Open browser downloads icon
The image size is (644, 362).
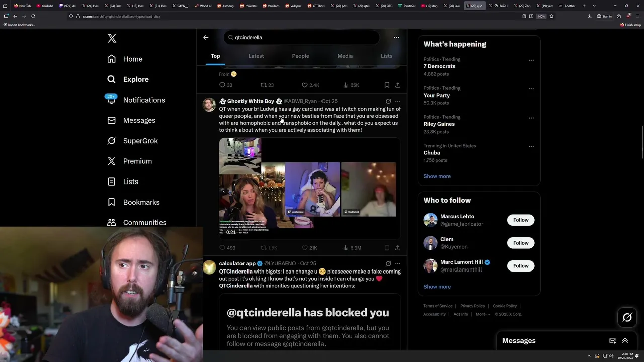coord(589,16)
